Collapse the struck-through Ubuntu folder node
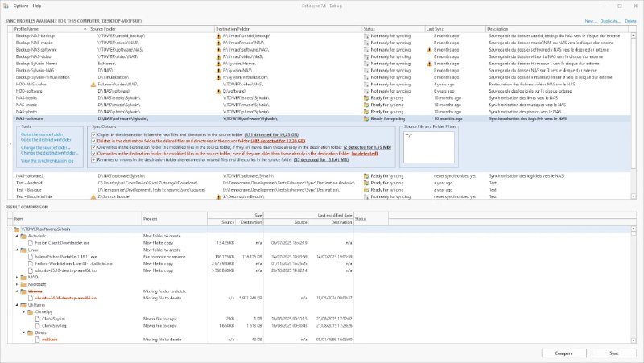This screenshot has width=644, height=363. (17, 291)
